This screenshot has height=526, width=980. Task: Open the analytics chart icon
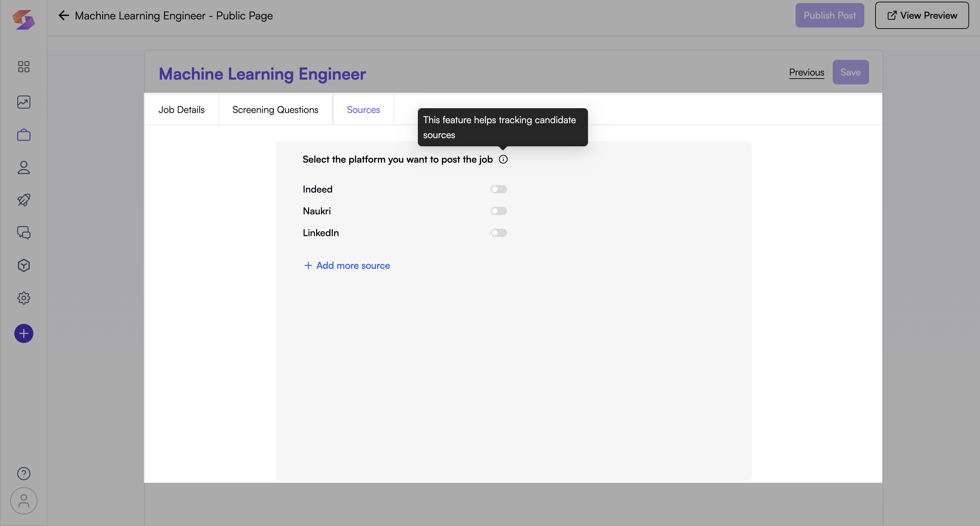pyautogui.click(x=23, y=102)
